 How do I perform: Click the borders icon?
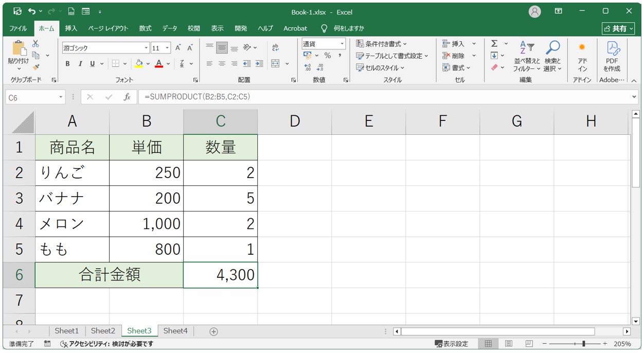point(116,64)
